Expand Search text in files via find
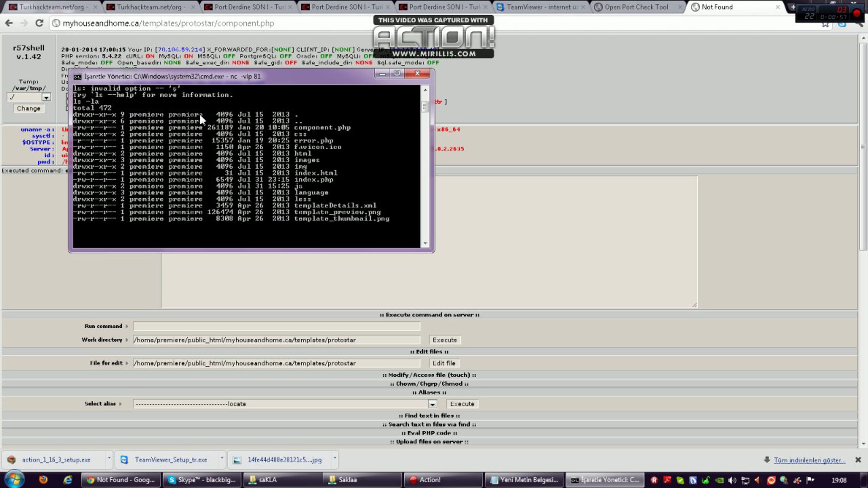This screenshot has width=868, height=488. point(429,424)
